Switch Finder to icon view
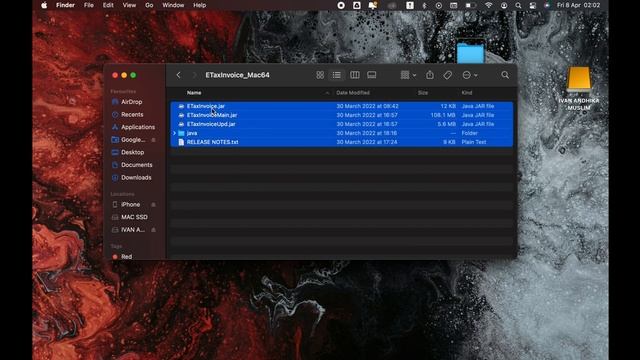Screen dimensions: 640x360 (320, 75)
